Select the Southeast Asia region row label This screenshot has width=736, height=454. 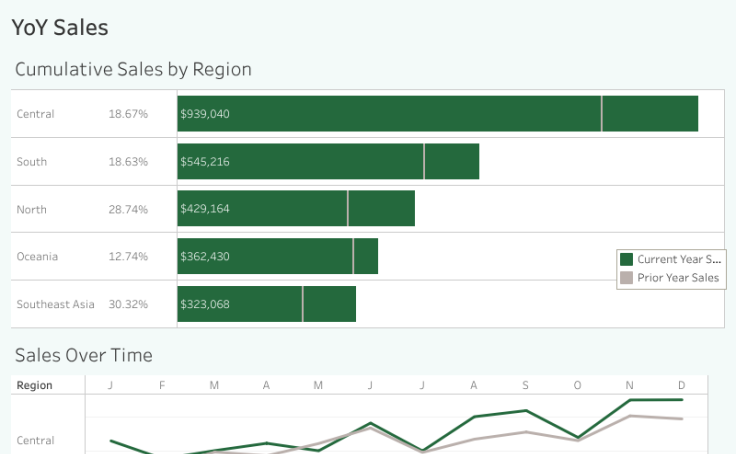pyautogui.click(x=55, y=304)
